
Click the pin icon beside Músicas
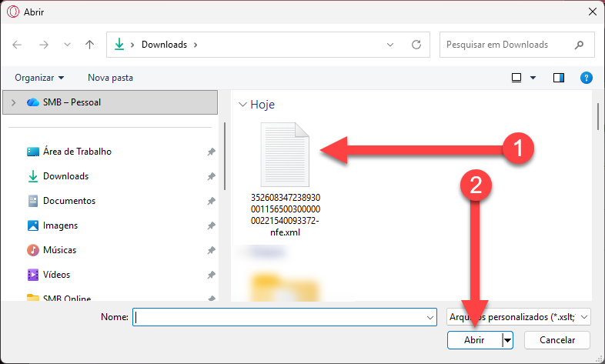pyautogui.click(x=211, y=251)
